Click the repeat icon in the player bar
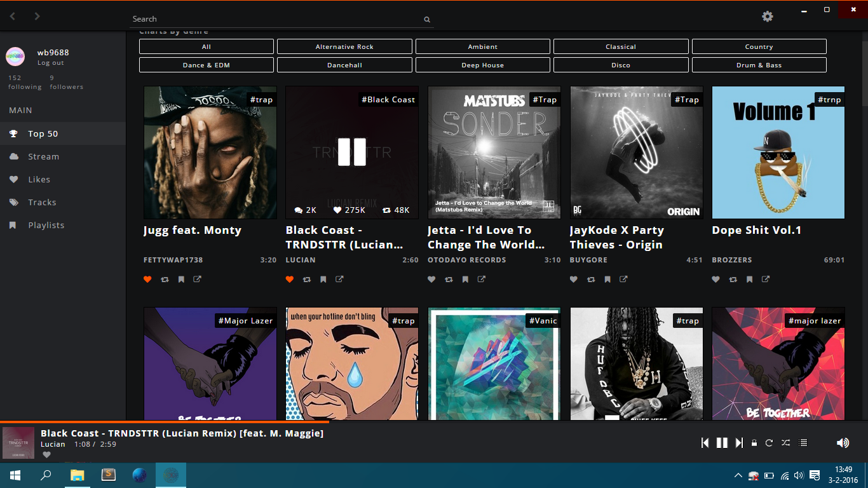868x488 pixels. 770,443
